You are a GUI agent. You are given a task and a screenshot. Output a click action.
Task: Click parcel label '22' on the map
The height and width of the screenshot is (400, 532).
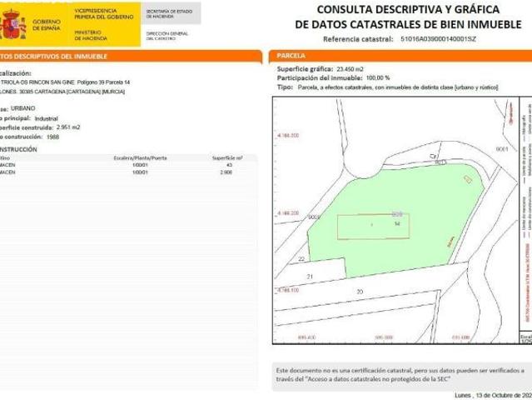coord(301,259)
